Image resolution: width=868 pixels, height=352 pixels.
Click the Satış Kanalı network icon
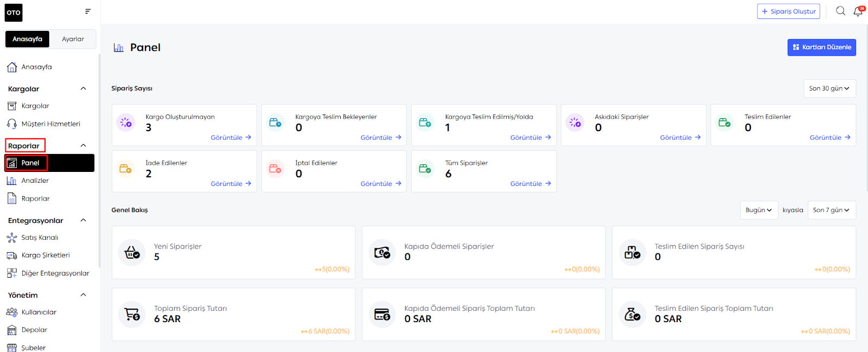click(12, 238)
